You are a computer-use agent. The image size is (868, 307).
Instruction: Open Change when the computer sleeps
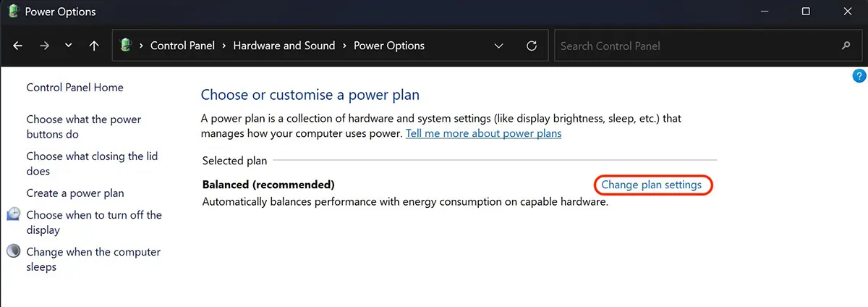(x=93, y=259)
